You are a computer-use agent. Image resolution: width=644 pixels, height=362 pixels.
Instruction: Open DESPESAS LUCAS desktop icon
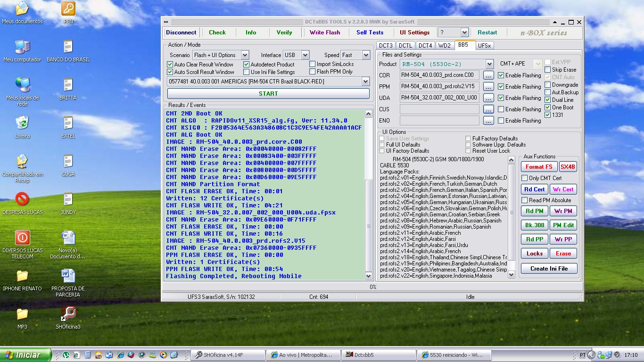tap(22, 203)
